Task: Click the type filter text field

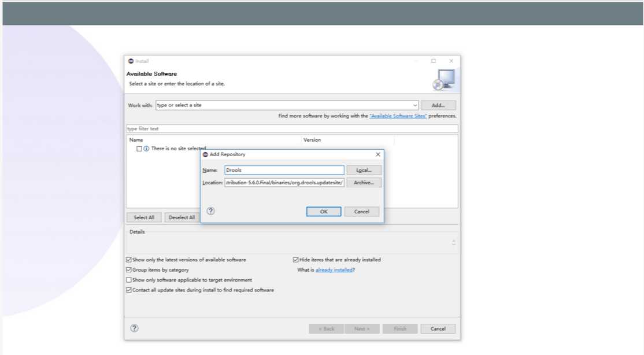Action: click(292, 128)
